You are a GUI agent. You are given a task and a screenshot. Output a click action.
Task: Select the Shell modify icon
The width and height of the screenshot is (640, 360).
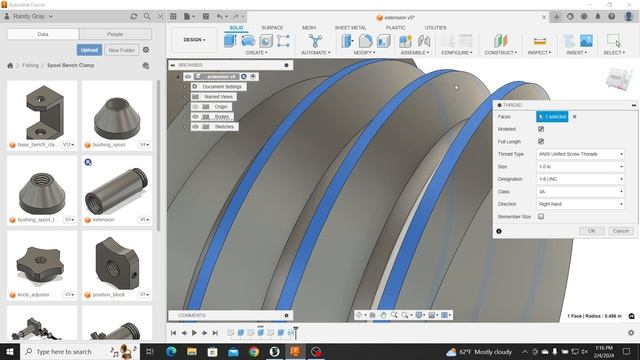click(383, 41)
